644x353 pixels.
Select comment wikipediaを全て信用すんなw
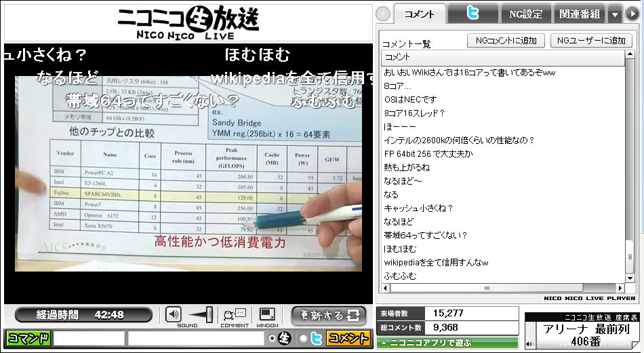pos(436,263)
